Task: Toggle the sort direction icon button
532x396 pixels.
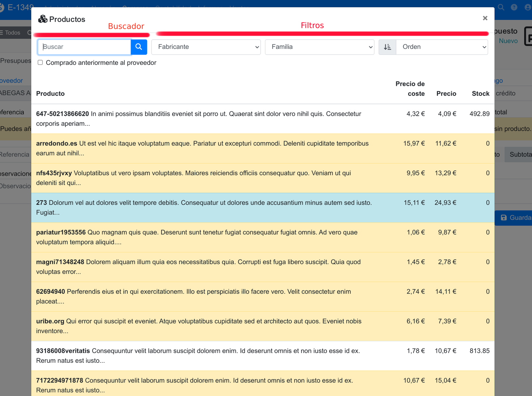Action: coord(387,47)
